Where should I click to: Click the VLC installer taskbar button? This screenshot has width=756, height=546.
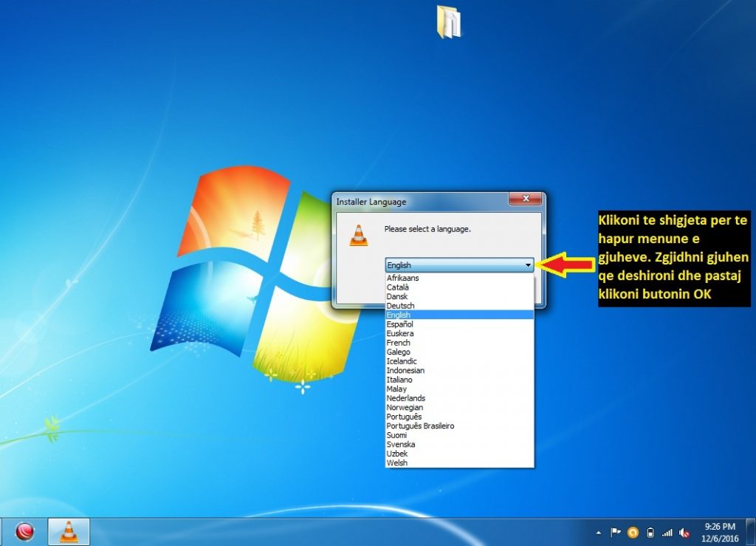pyautogui.click(x=69, y=531)
